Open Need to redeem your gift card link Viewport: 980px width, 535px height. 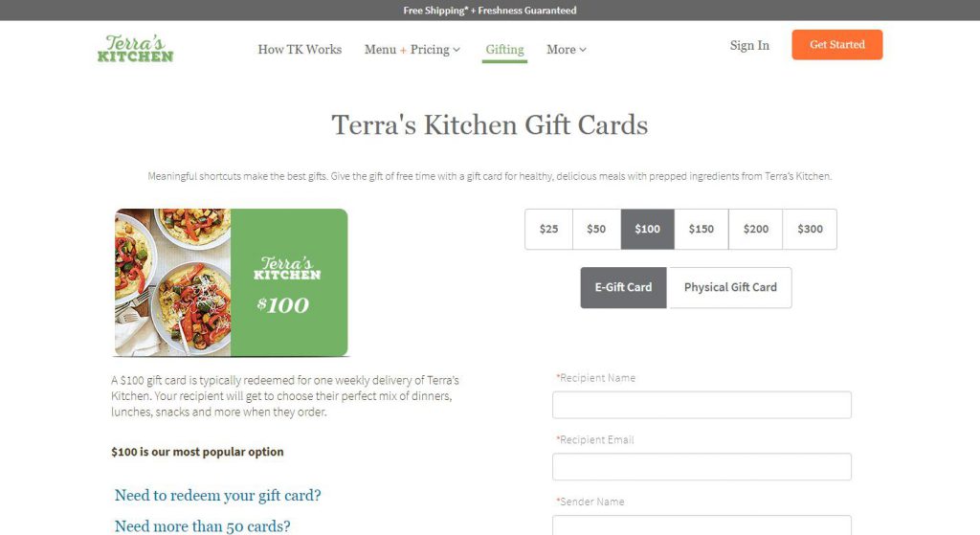217,496
